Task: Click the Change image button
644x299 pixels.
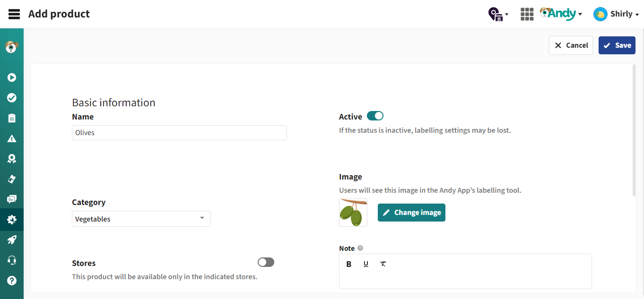Action: 411,213
